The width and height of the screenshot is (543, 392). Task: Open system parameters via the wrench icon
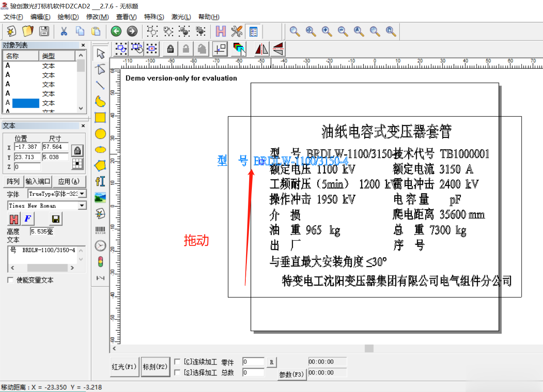[237, 31]
